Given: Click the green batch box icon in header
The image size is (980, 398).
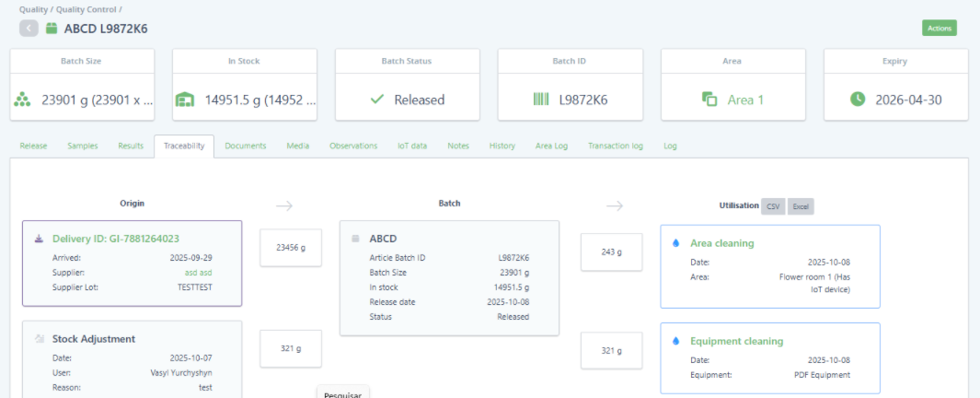Looking at the screenshot, I should (x=52, y=29).
